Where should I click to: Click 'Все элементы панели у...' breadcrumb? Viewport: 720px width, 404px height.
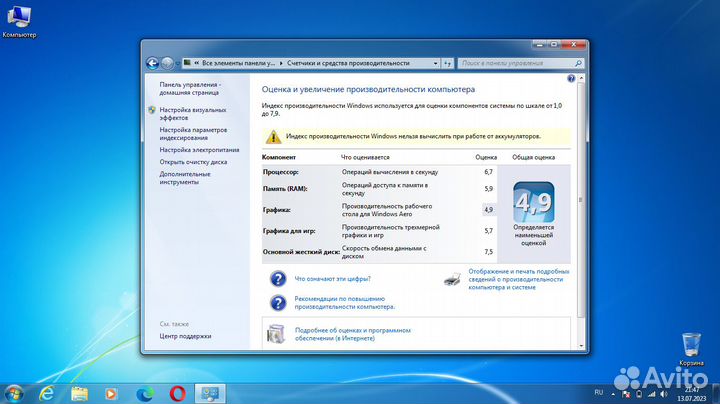tap(238, 63)
